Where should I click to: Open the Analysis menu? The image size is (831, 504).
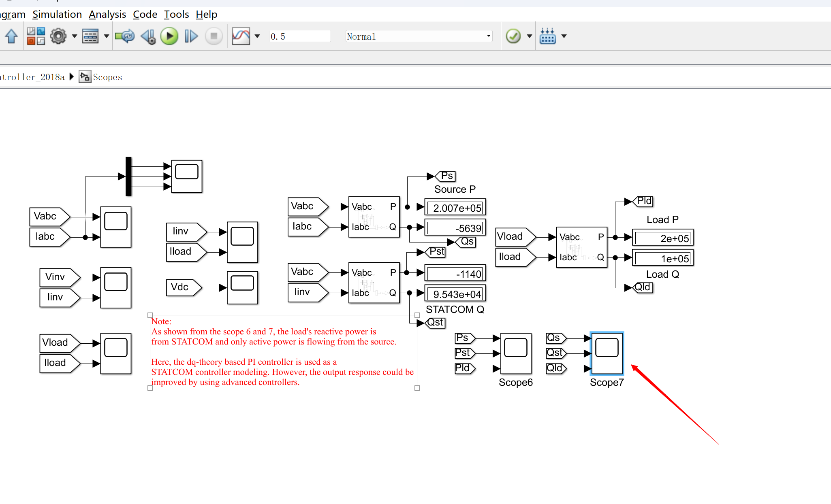point(107,15)
